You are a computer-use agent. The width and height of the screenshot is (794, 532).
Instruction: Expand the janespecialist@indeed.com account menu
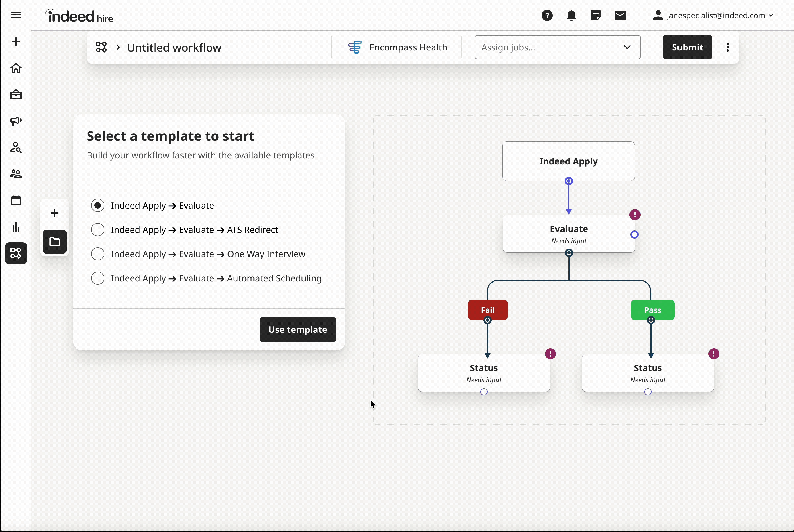pos(713,16)
